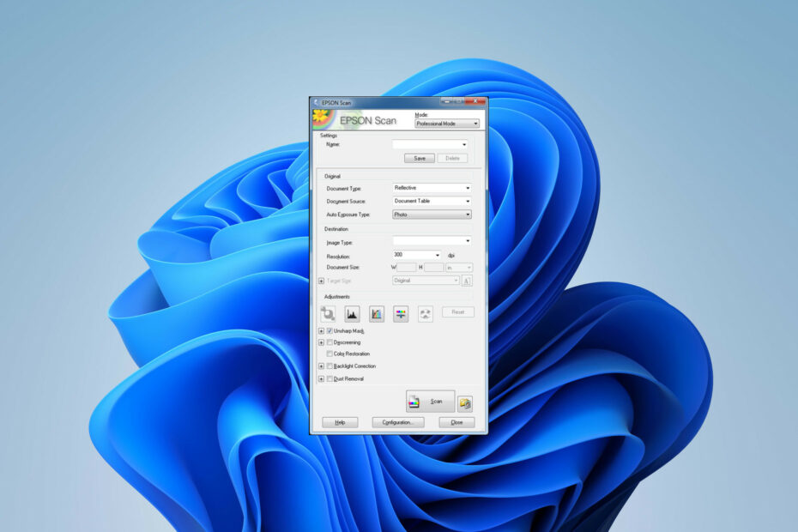
Task: Open the document size units dropdown
Action: tap(459, 267)
